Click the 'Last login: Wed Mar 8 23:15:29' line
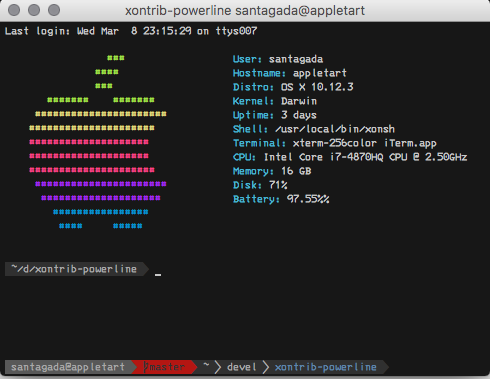Screen dimensions: 490x379 tap(131, 31)
